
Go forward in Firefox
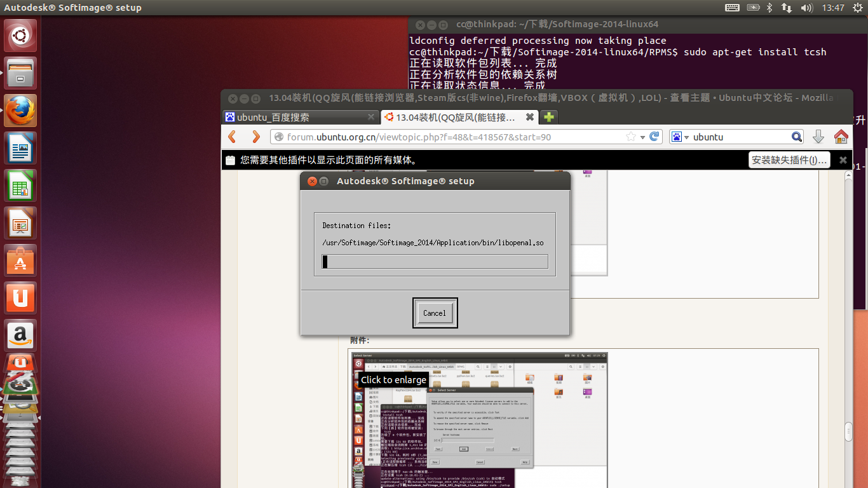pyautogui.click(x=255, y=137)
